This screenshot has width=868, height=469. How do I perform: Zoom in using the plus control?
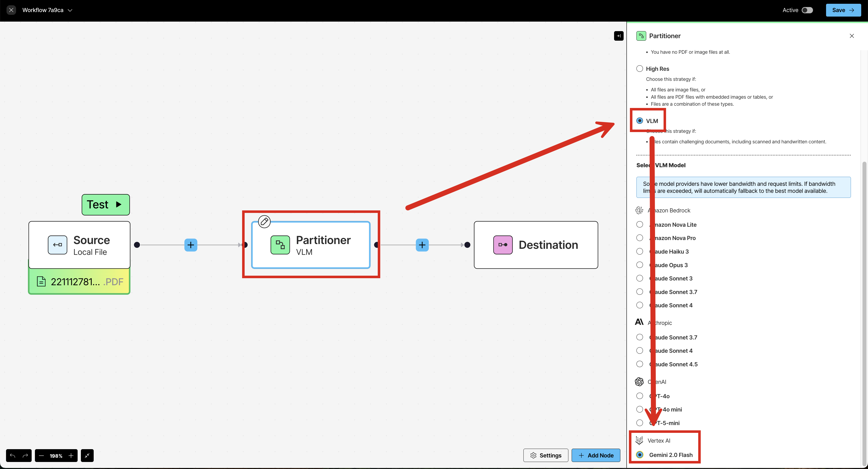[71, 455]
